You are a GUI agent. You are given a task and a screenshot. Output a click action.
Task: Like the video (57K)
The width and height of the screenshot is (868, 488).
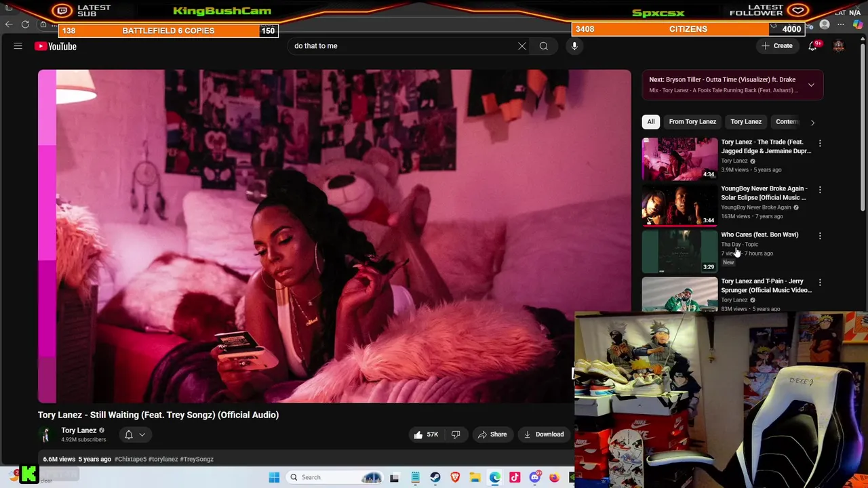coord(426,434)
